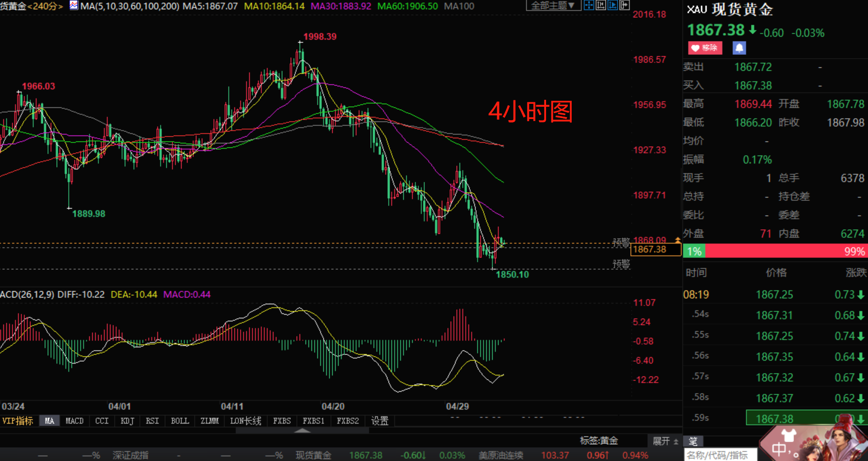Image resolution: width=868 pixels, height=461 pixels.
Task: Click the second chart toolbar icon at top
Action: point(600,5)
